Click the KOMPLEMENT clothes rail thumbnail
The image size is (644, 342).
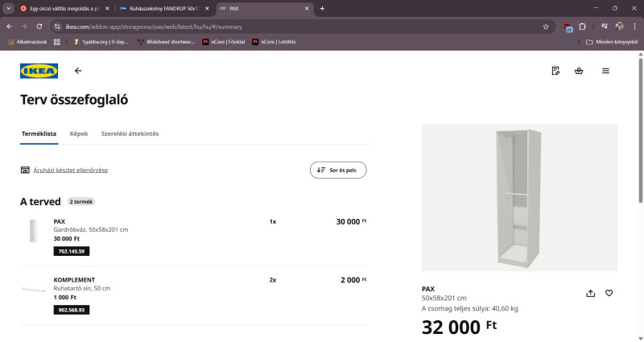click(x=33, y=290)
